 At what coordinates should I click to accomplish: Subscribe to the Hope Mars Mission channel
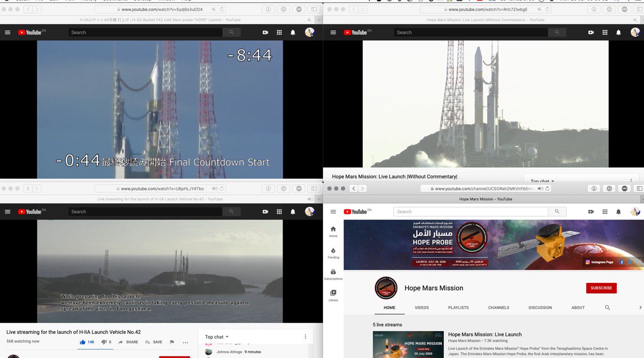(x=601, y=288)
